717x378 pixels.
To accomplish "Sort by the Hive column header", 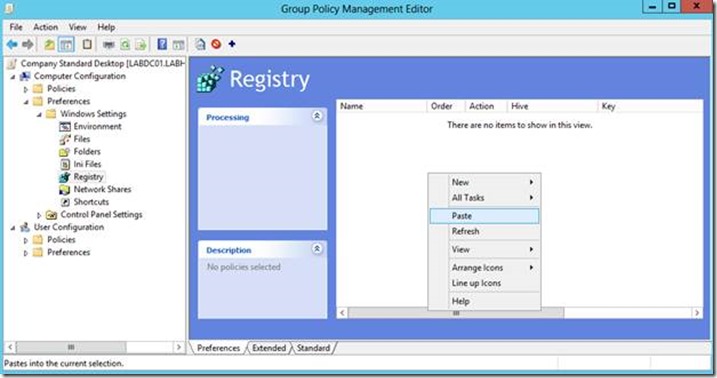I will pyautogui.click(x=552, y=106).
